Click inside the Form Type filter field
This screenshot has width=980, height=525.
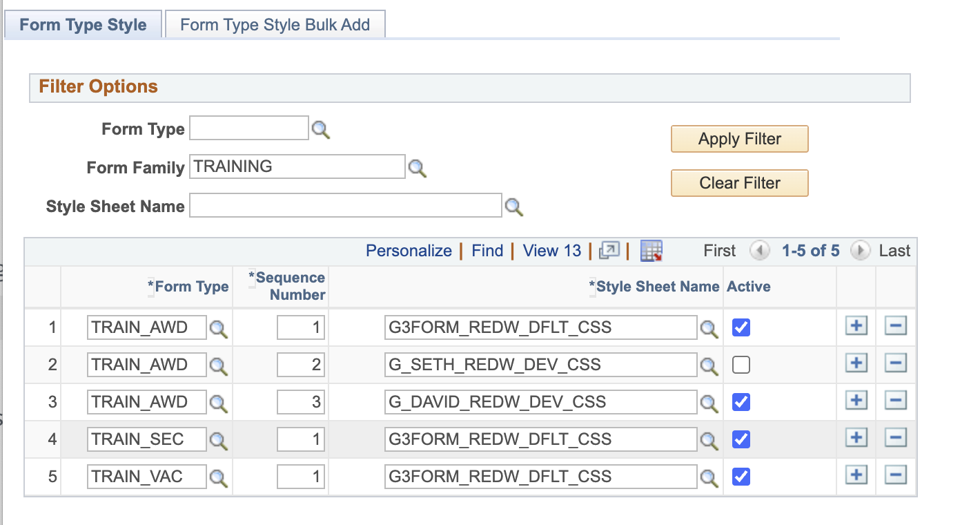tap(248, 128)
